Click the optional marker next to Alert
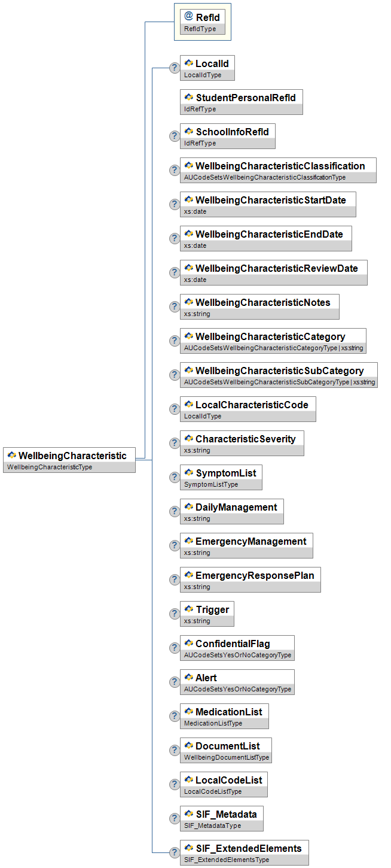Viewport: 391px width, 868px height. point(175,682)
